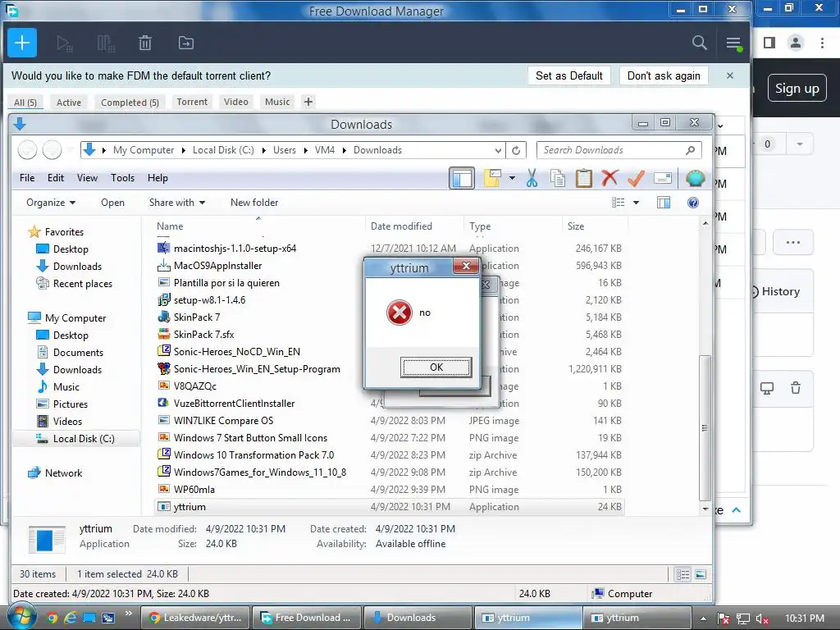Switch to All (5) tab in FDM
840x630 pixels.
[25, 103]
